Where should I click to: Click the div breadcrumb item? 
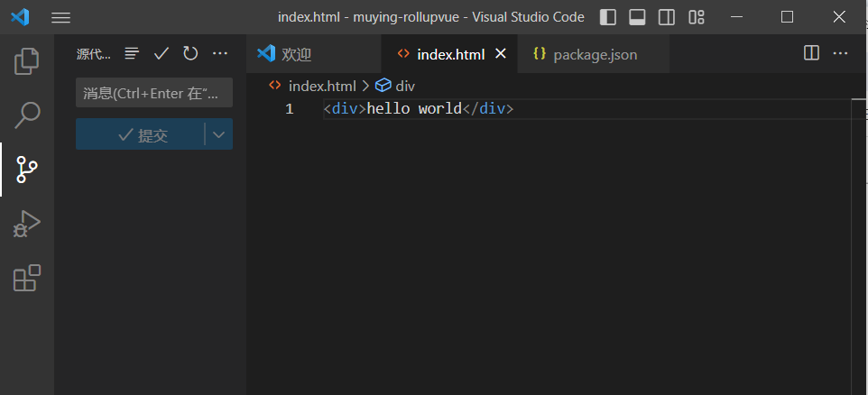tap(404, 86)
